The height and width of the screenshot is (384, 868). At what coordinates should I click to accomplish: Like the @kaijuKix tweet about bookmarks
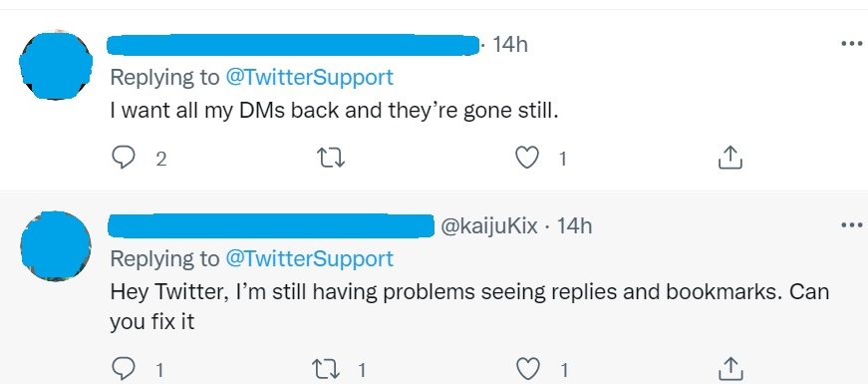pyautogui.click(x=527, y=368)
